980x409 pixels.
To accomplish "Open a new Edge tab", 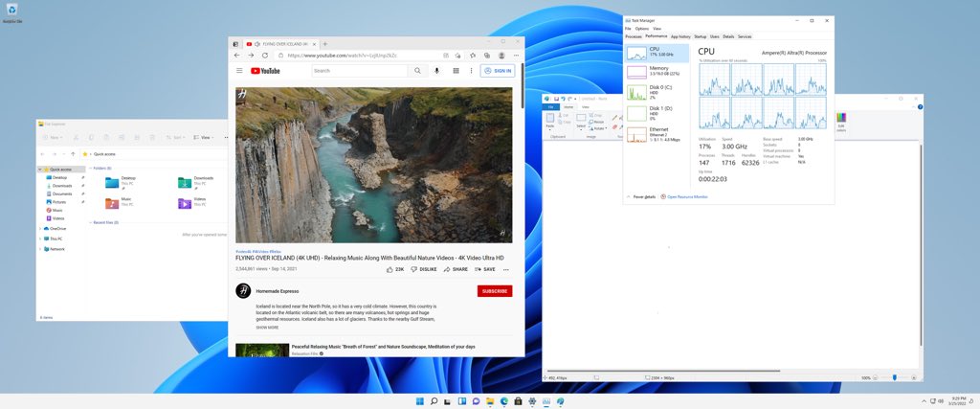I will [324, 44].
